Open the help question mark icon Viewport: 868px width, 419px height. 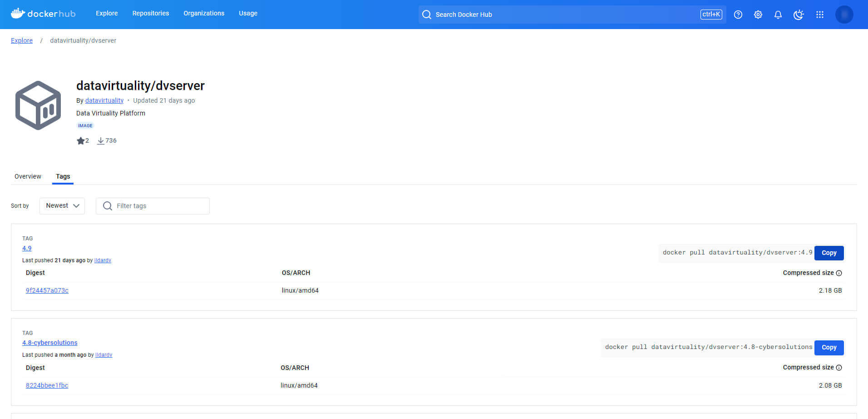point(738,15)
